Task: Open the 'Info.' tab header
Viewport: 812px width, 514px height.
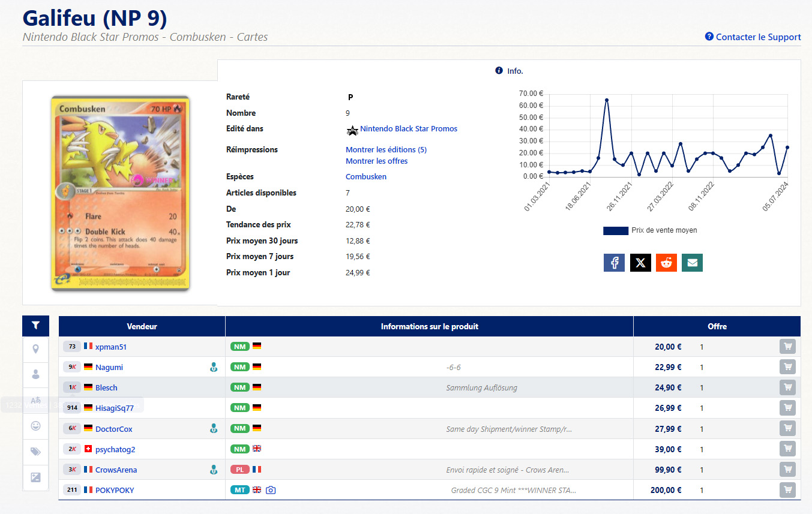Action: coord(509,71)
